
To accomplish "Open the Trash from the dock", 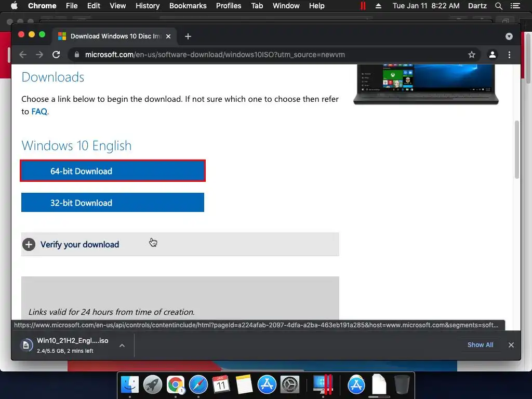I will click(x=402, y=384).
